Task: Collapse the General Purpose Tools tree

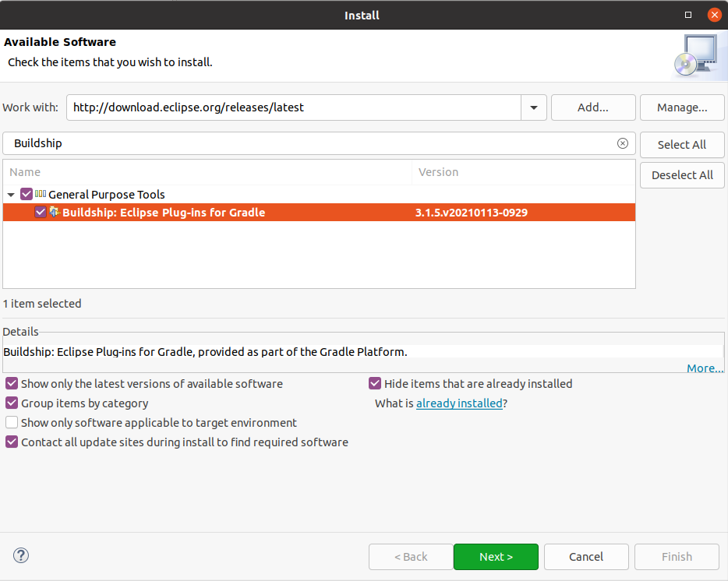Action: pos(11,195)
